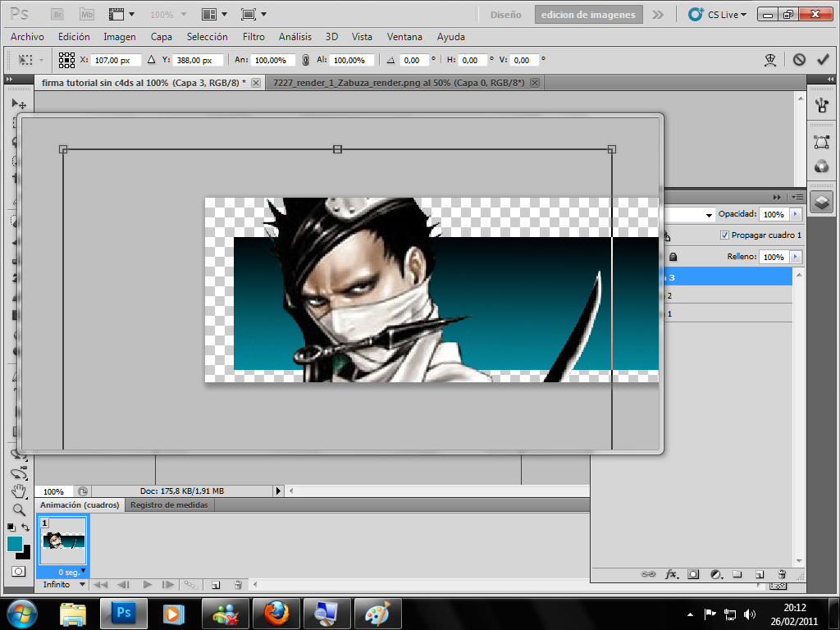The width and height of the screenshot is (840, 630).
Task: Commit the transform with the checkmark
Action: [823, 60]
